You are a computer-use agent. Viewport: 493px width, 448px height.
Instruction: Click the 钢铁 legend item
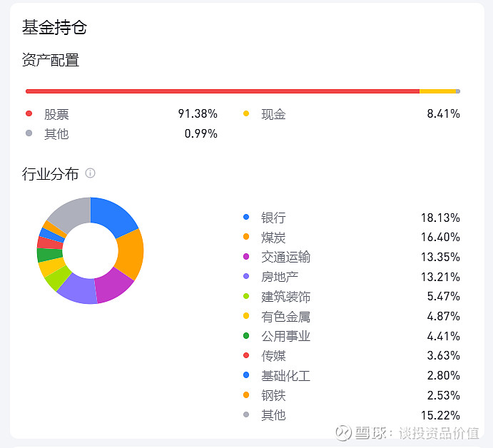(273, 395)
